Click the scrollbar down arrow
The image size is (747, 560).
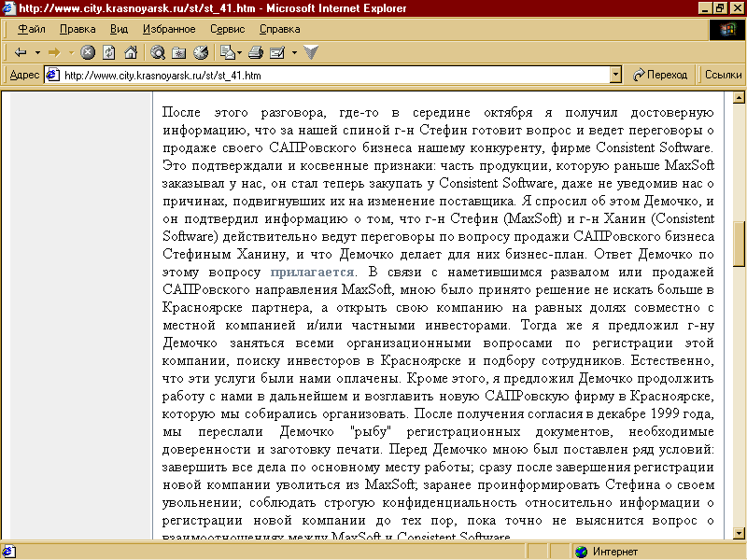[x=739, y=533]
